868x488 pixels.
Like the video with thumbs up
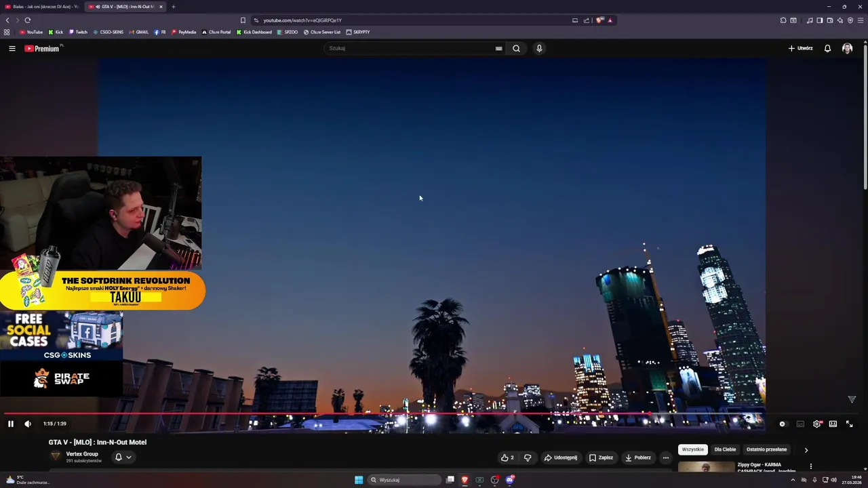(507, 457)
